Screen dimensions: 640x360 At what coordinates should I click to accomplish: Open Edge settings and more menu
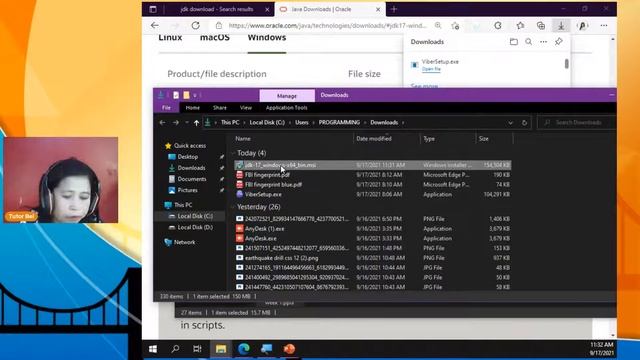pyautogui.click(x=604, y=26)
